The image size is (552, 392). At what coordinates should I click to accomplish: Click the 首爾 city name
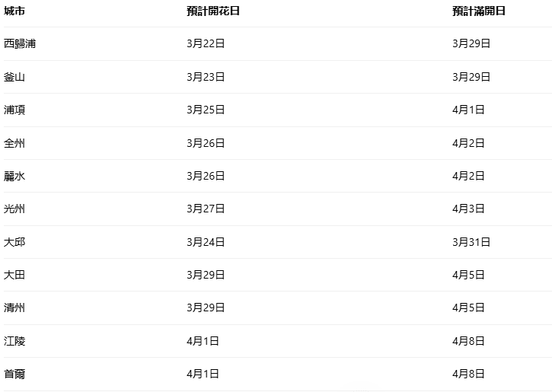[14, 374]
